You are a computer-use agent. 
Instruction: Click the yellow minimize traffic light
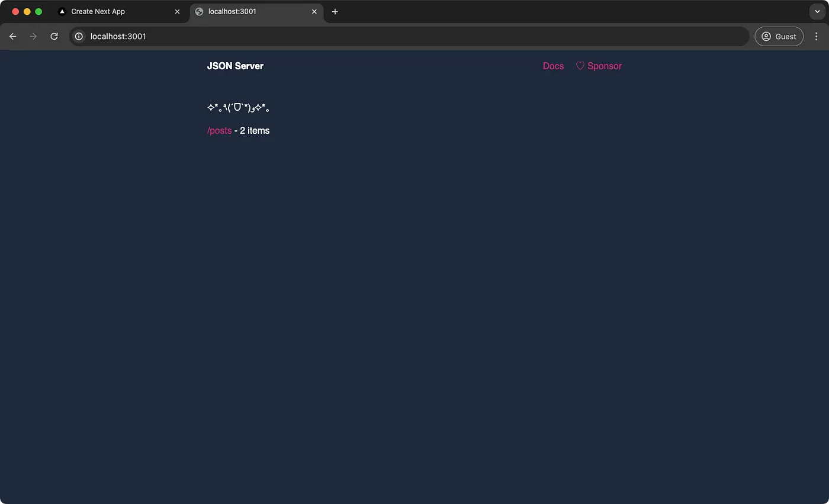pyautogui.click(x=27, y=11)
